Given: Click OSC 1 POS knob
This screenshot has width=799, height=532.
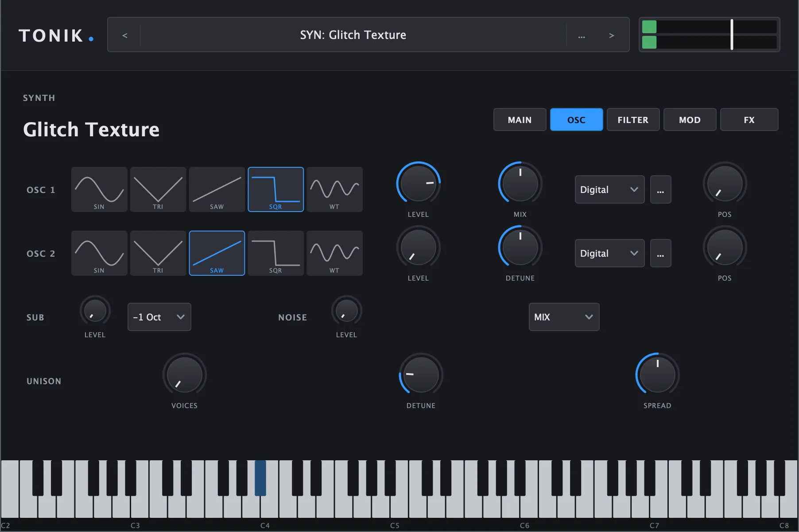Looking at the screenshot, I should click(x=725, y=183).
